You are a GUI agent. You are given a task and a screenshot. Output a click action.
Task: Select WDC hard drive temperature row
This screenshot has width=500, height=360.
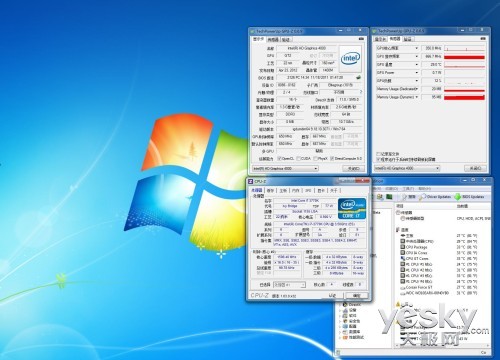tap(439, 293)
